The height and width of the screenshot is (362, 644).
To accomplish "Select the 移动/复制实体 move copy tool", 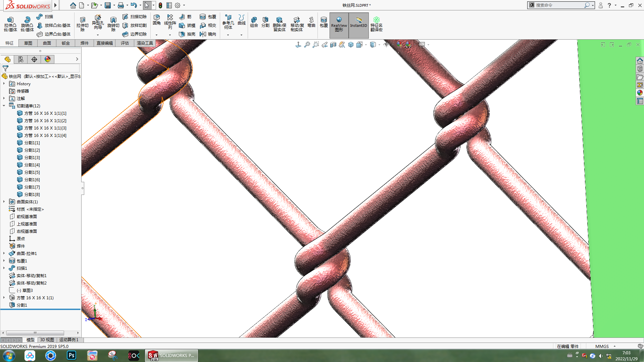I will tap(297, 24).
